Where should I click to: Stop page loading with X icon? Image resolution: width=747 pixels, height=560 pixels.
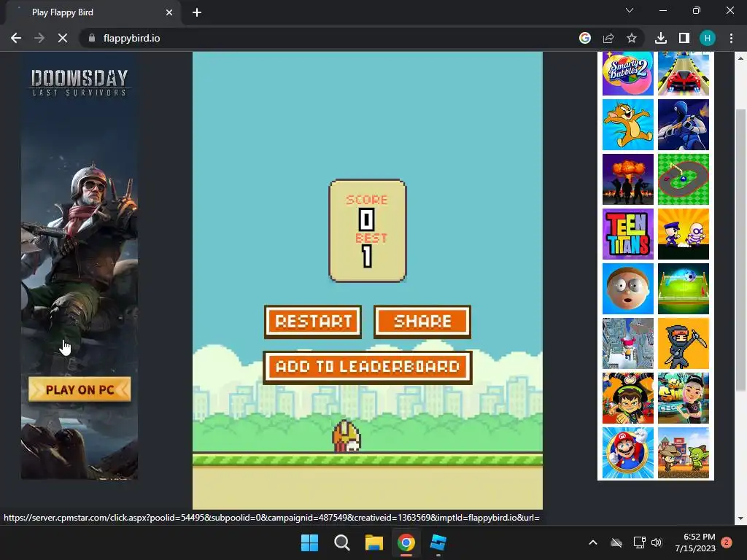63,38
